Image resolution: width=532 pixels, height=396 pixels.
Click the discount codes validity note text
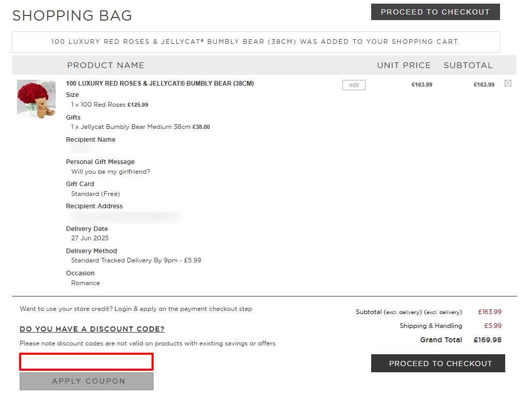(x=147, y=343)
